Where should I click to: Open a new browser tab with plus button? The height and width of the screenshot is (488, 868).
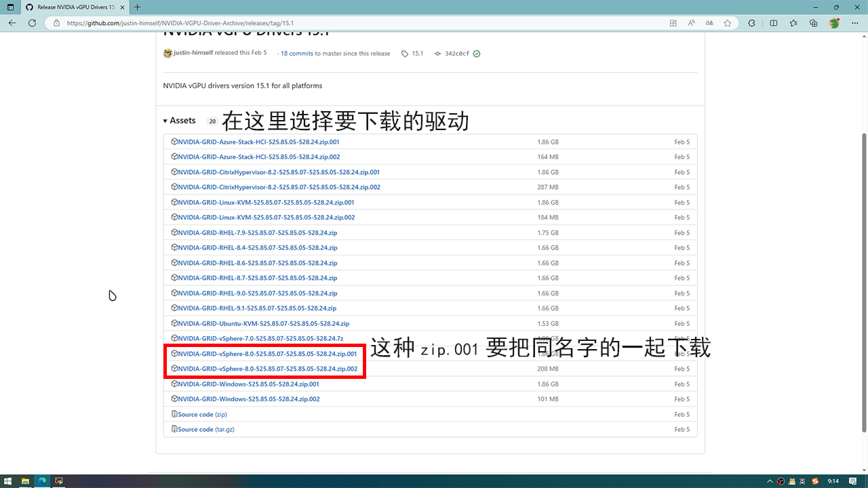(137, 7)
